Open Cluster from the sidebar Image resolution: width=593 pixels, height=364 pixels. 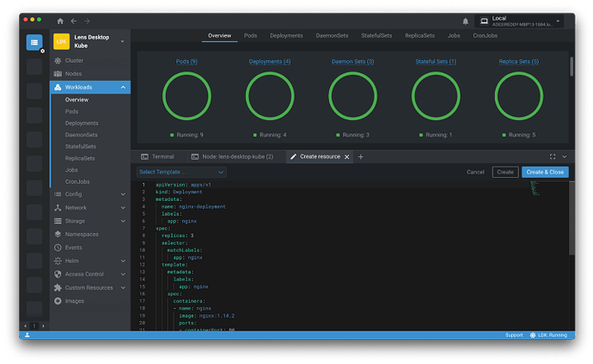pos(74,61)
